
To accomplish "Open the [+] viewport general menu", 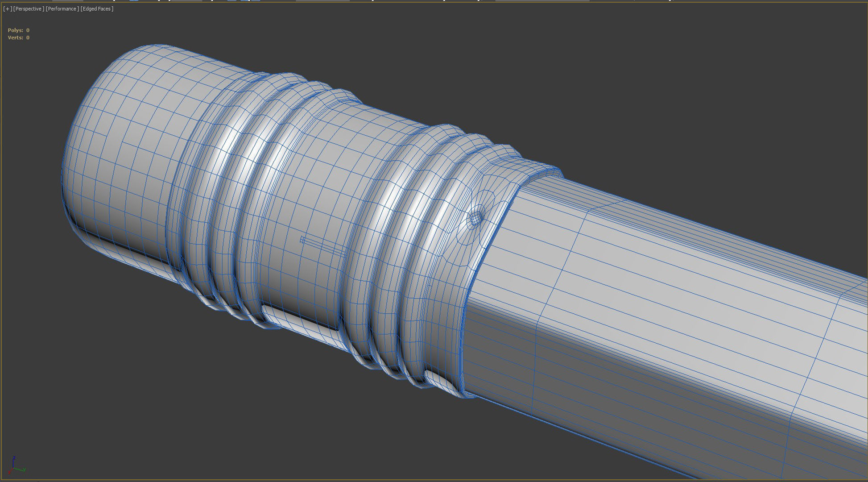I will pyautogui.click(x=8, y=9).
